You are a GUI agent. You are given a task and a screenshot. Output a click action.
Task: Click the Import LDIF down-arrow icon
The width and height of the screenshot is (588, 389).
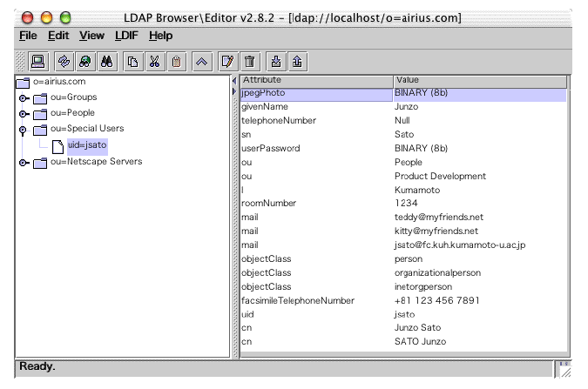point(276,62)
